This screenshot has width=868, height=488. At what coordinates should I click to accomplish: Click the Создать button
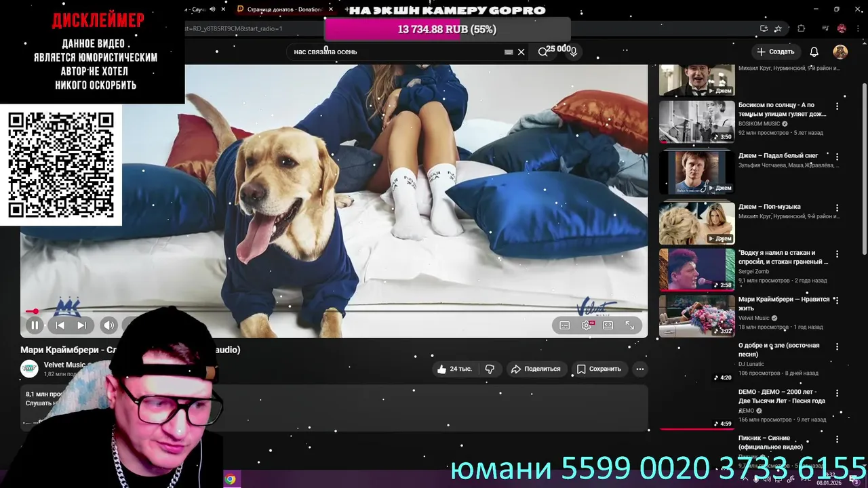point(775,52)
